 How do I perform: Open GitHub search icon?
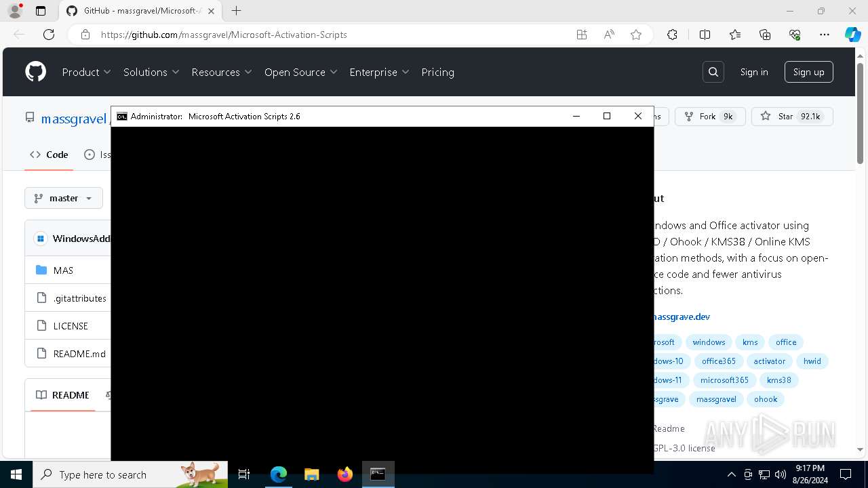click(713, 72)
